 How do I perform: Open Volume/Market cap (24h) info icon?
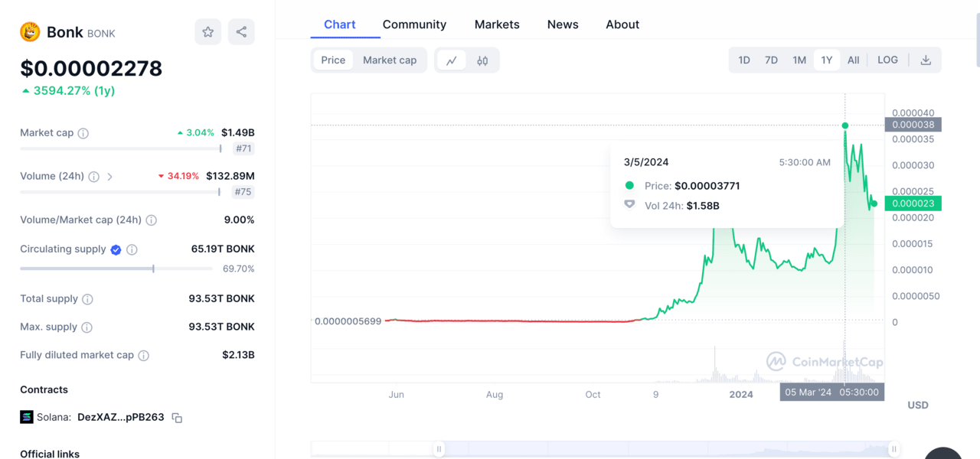(152, 220)
